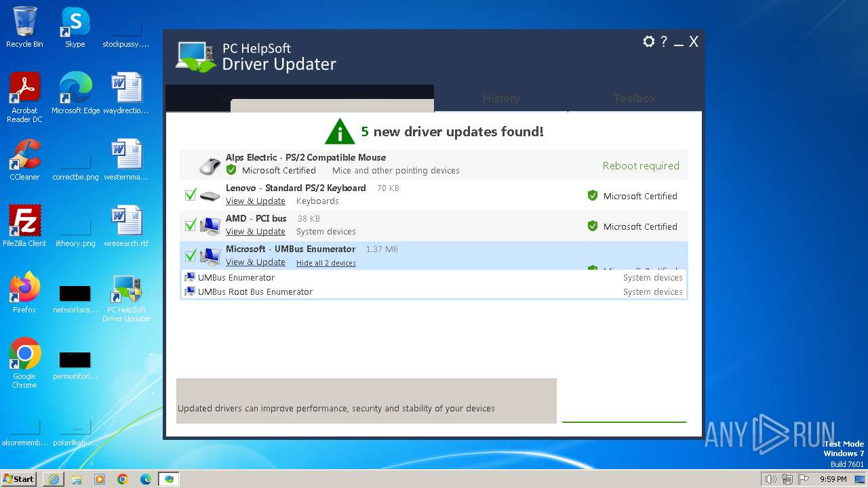The height and width of the screenshot is (488, 868).
Task: Click View & Update under AMD PCI bus
Action: 256,232
